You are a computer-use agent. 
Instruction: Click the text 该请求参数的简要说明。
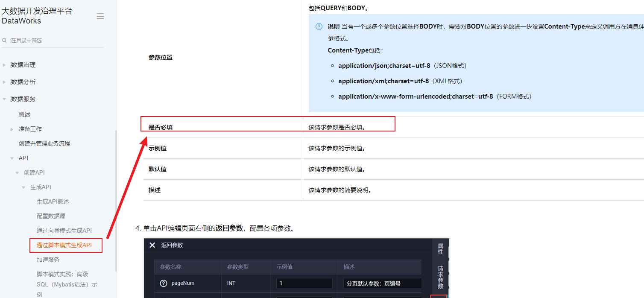(340, 190)
